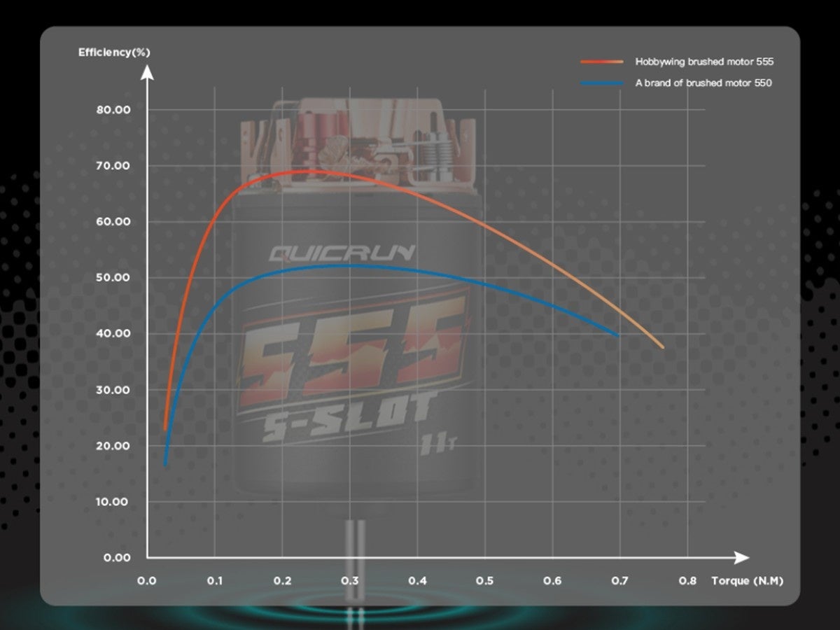Click the 80.00 efficiency axis value

tap(112, 110)
